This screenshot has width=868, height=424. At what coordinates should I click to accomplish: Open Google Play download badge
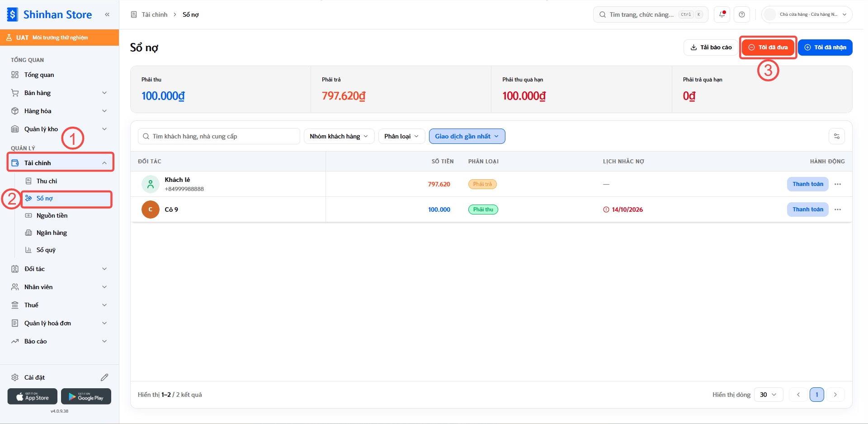tap(86, 396)
